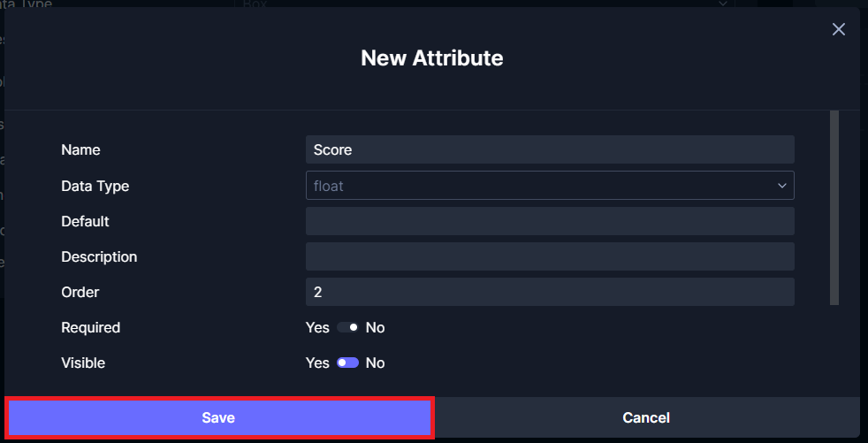
Task: Toggle the Visible switch
Action: [x=347, y=363]
